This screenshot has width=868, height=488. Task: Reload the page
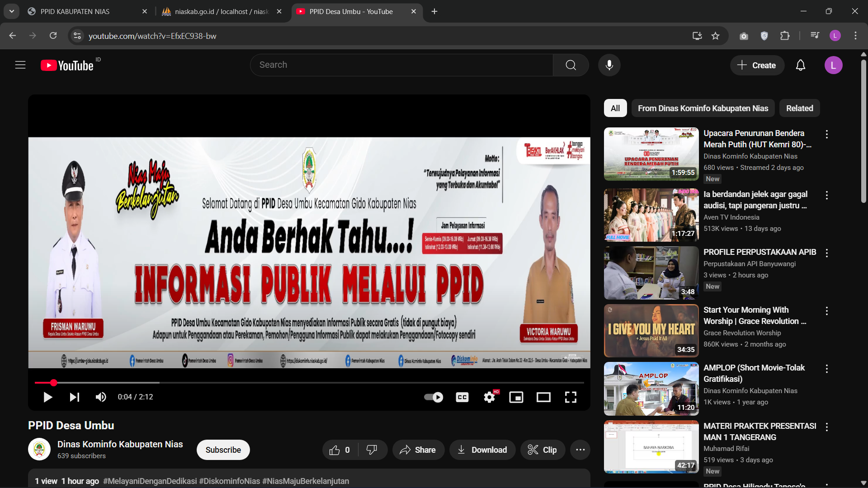(x=53, y=36)
